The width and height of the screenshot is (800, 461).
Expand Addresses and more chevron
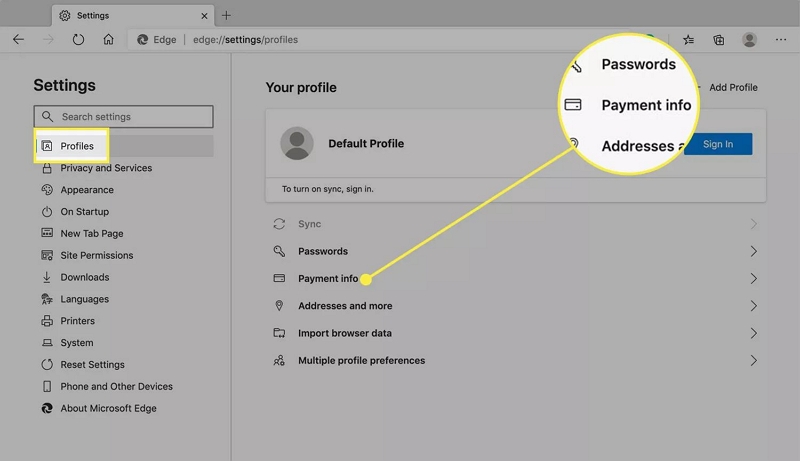tap(754, 306)
